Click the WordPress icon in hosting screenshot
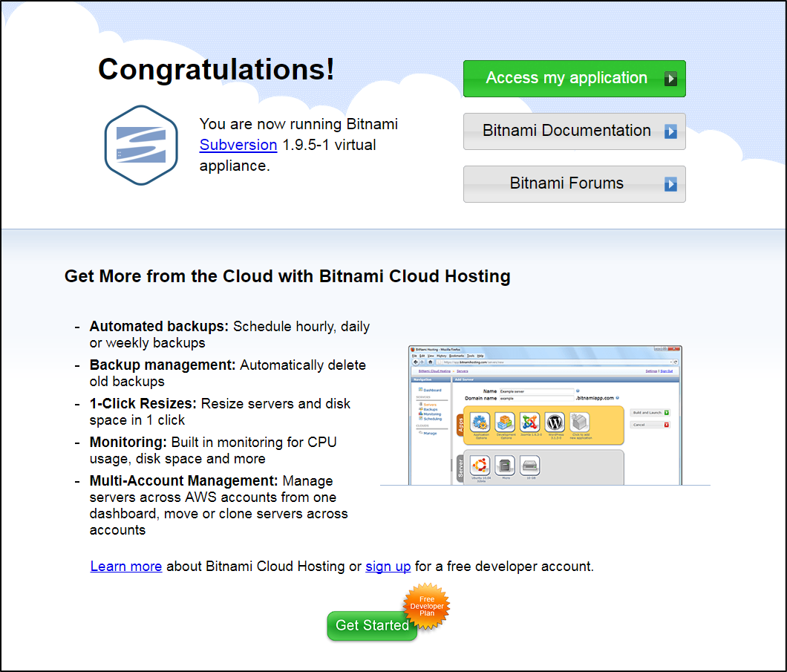Viewport: 787px width, 672px height. point(555,423)
